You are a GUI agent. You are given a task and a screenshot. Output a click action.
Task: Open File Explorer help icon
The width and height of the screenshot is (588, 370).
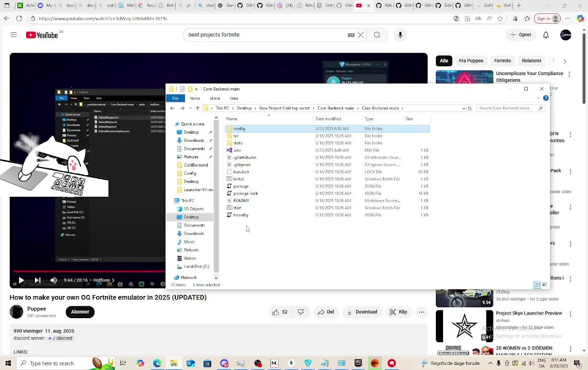pyautogui.click(x=546, y=98)
